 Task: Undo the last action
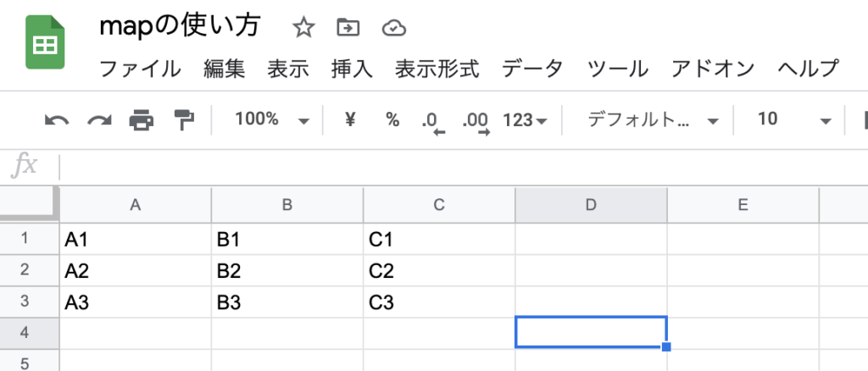pyautogui.click(x=57, y=119)
